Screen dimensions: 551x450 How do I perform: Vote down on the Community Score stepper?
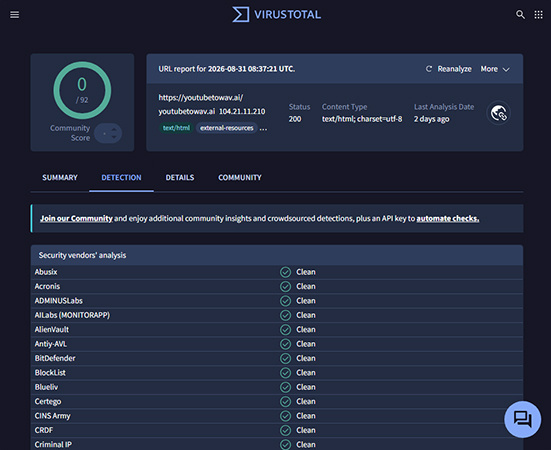114,137
